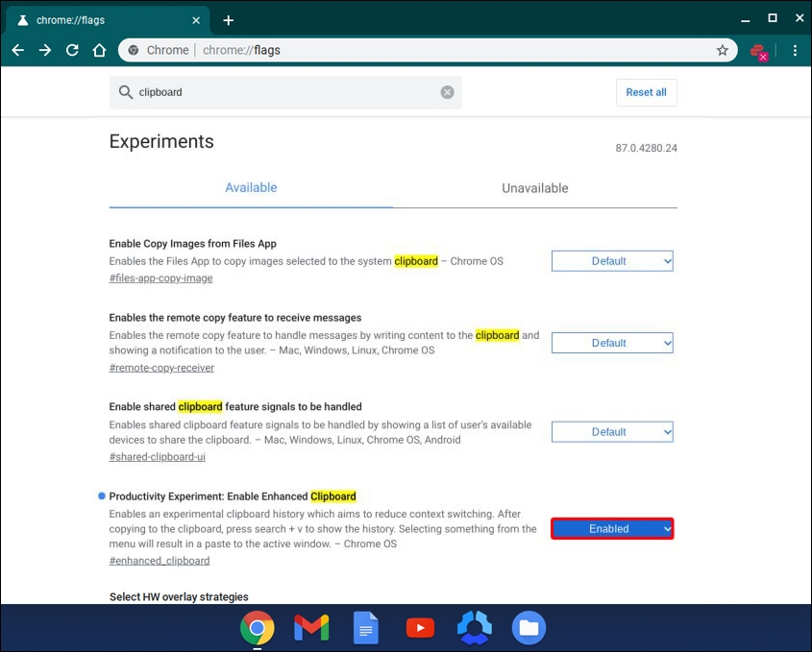Expand the Copy Images from Files App dropdown
This screenshot has width=812, height=652.
[x=612, y=261]
